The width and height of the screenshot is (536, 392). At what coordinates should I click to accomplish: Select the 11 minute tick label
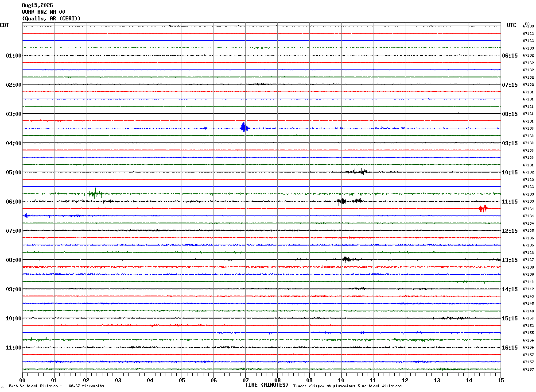tap(373, 380)
